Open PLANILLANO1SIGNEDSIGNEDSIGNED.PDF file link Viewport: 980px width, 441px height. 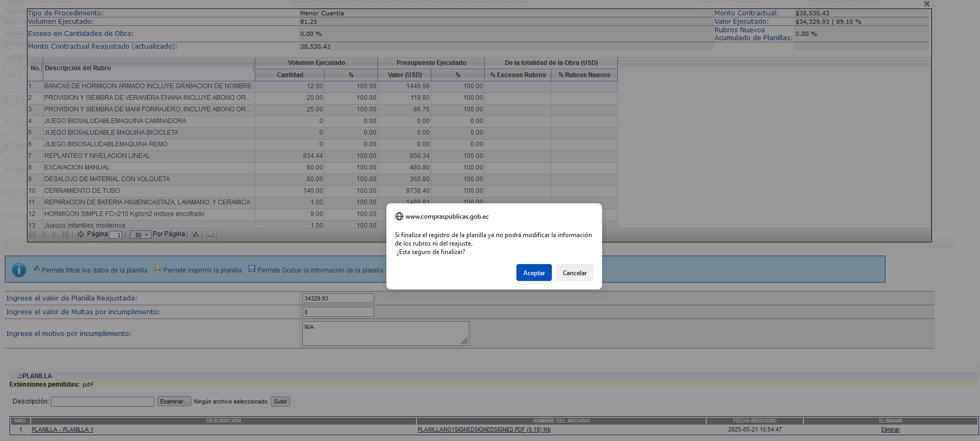pos(484,429)
